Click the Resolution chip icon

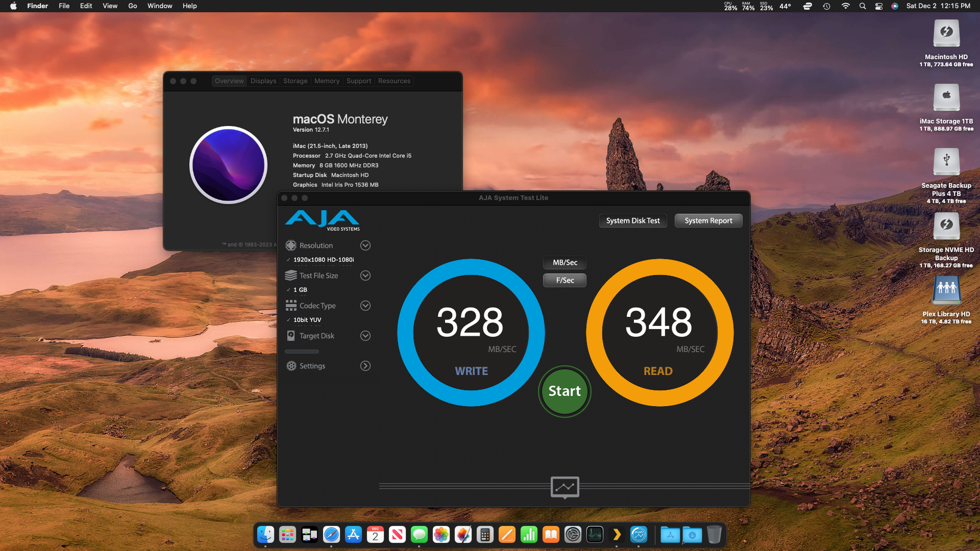tap(291, 245)
